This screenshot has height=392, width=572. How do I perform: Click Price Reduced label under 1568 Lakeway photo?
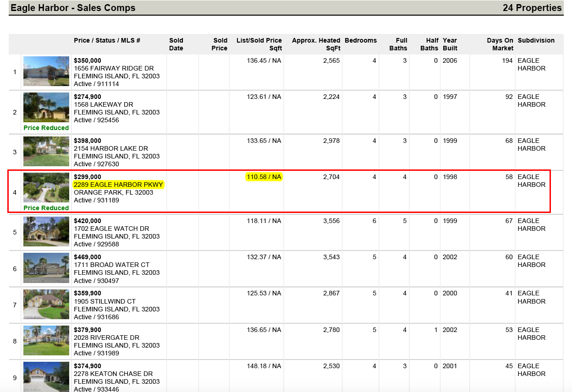tap(46, 128)
